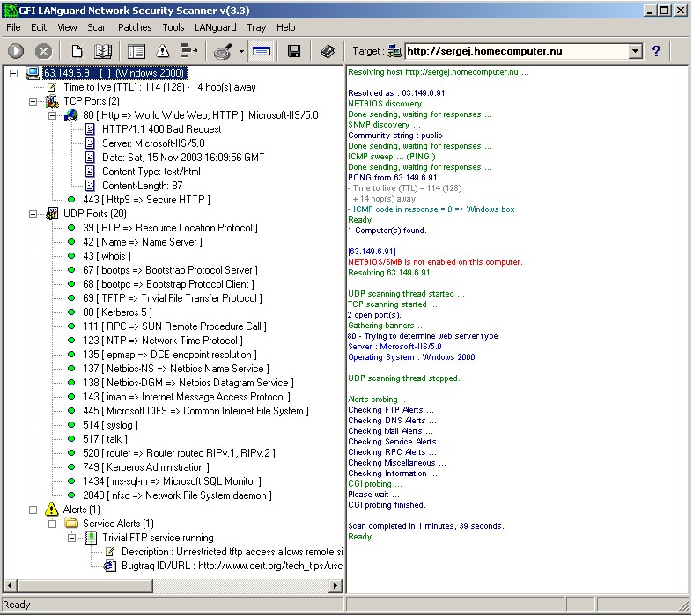
Task: Click the globe icon for port 80
Action: tap(71, 115)
